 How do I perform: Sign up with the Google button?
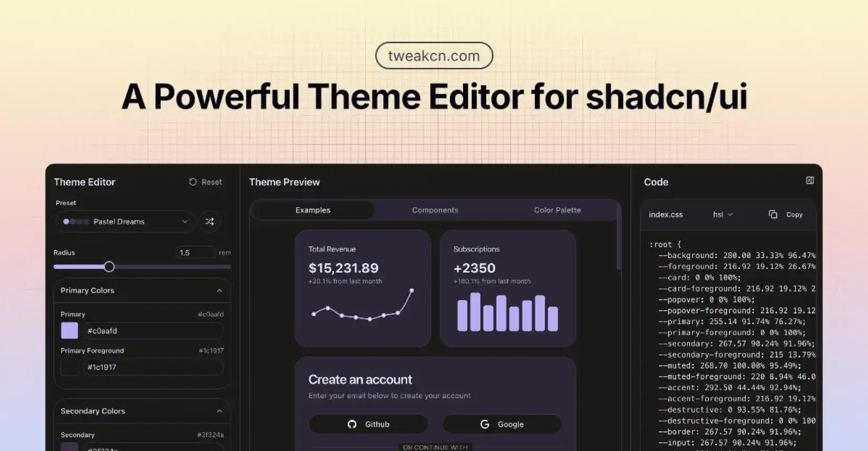coord(502,424)
